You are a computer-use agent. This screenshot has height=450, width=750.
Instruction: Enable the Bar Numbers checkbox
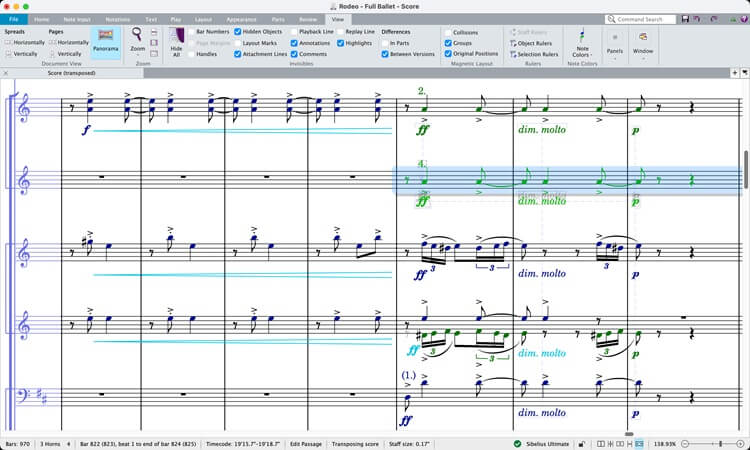191,32
